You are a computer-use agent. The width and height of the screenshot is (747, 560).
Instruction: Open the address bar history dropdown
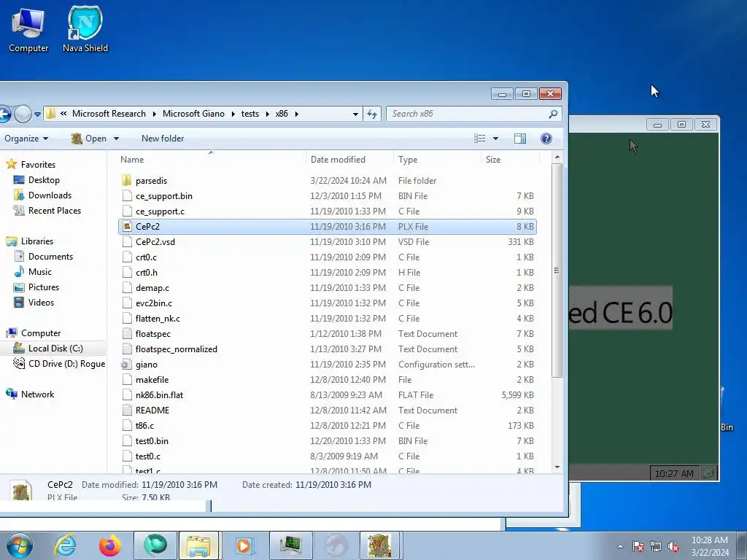pyautogui.click(x=355, y=114)
